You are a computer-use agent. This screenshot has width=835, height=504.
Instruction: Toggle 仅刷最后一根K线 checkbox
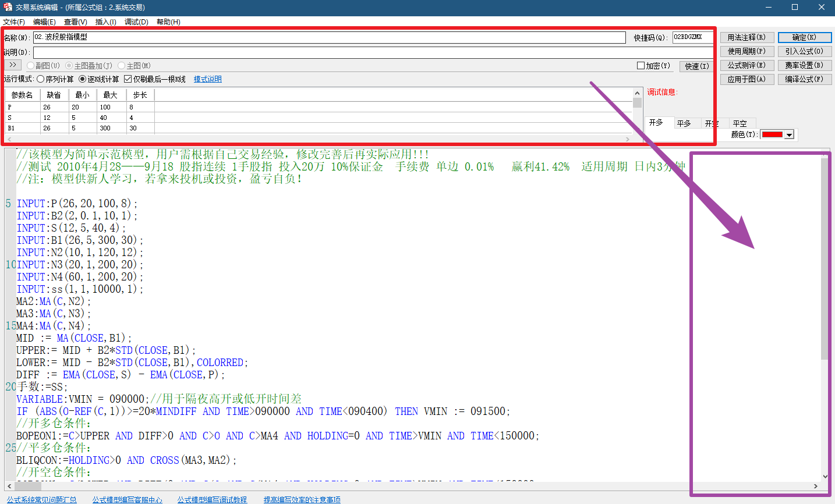[x=155, y=79]
